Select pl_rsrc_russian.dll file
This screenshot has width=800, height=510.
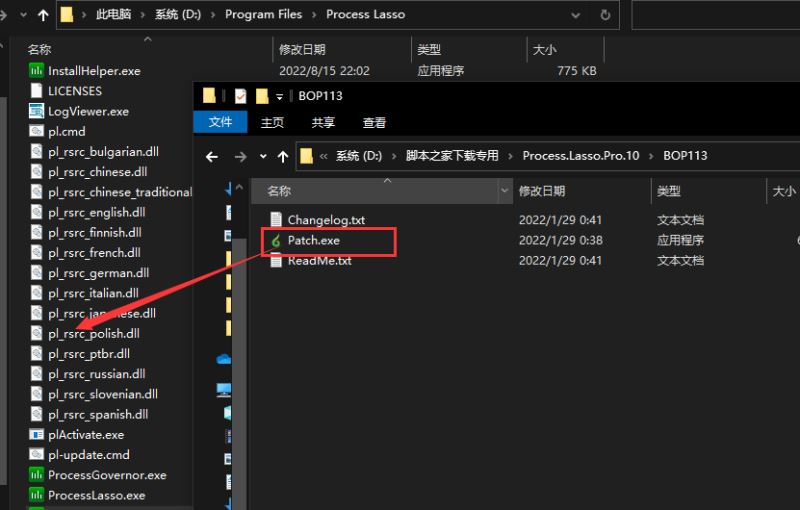click(x=88, y=374)
